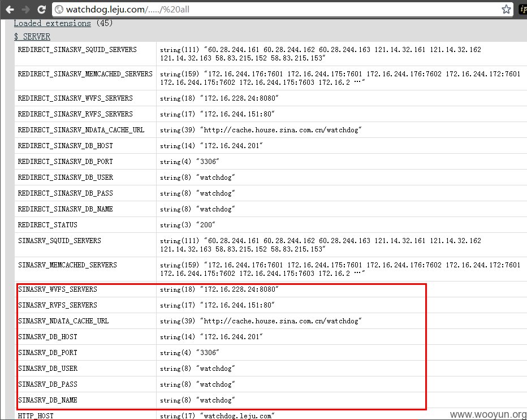Click the value in the SINASRV_MEMCACHED_SERVERS row
Screen dimensions: 527x420
[340, 269]
